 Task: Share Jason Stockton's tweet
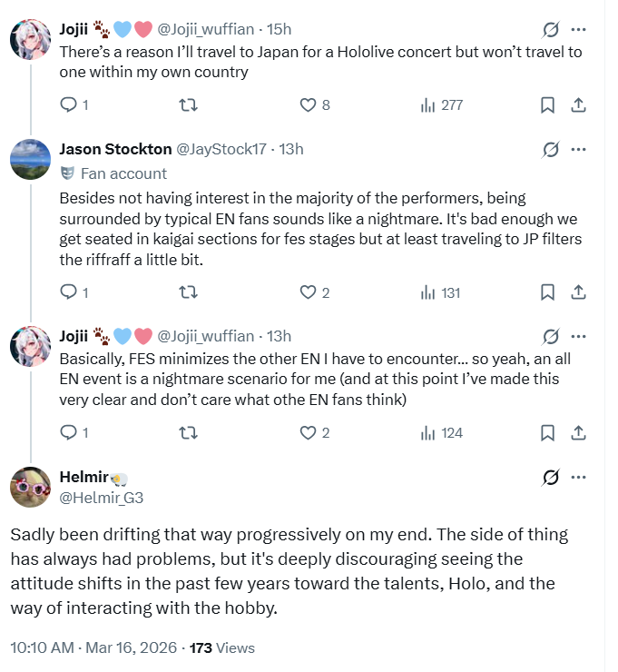577,292
